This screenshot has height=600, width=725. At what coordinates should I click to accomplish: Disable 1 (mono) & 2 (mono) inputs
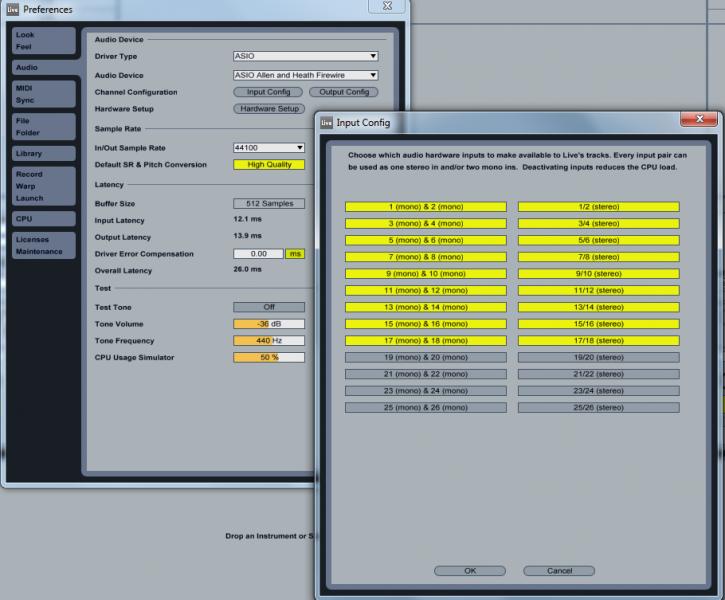pos(426,207)
